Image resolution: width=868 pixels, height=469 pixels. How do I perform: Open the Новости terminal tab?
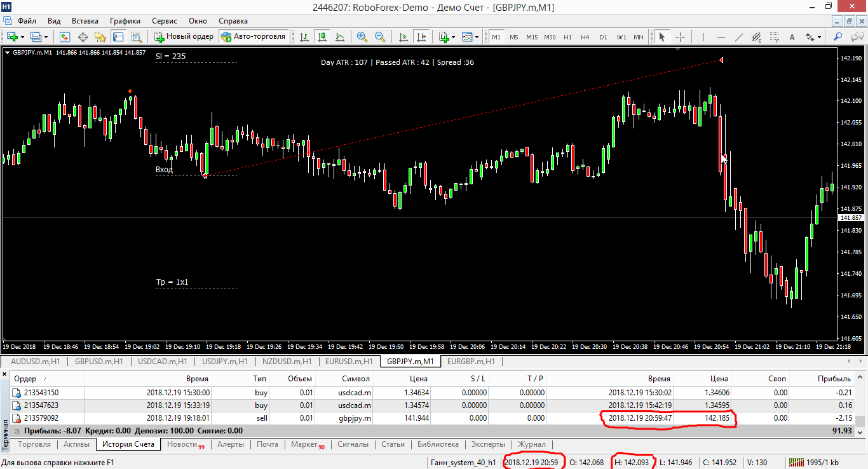pyautogui.click(x=185, y=444)
